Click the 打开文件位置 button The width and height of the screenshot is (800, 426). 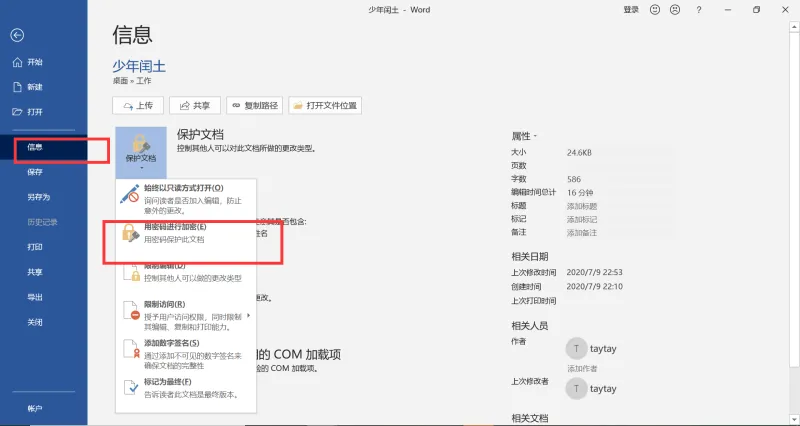tap(325, 106)
